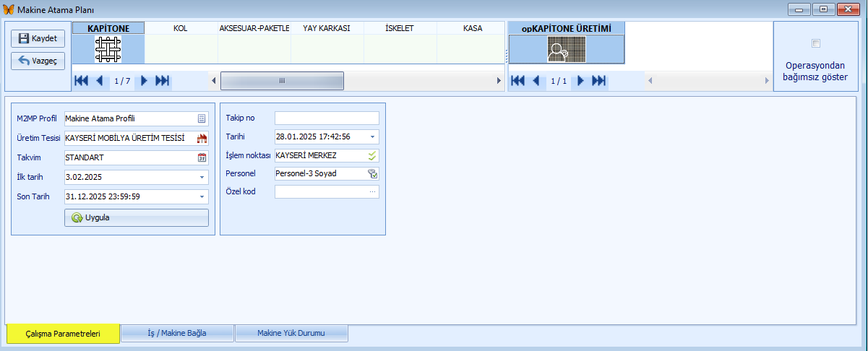The width and height of the screenshot is (868, 351).
Task: Open the M2MP Profil lookup icon
Action: tap(202, 118)
